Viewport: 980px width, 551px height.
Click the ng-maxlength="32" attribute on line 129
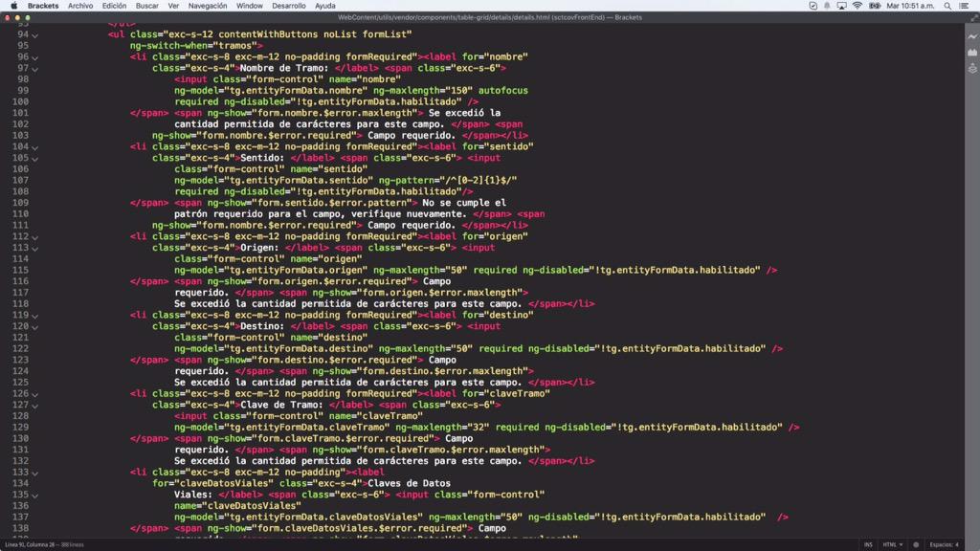coord(442,428)
